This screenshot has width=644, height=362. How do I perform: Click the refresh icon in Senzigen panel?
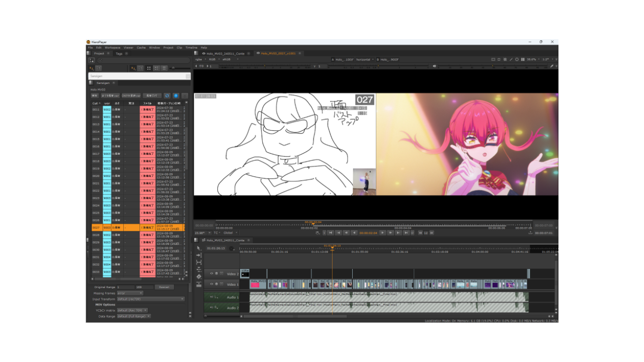tap(167, 95)
